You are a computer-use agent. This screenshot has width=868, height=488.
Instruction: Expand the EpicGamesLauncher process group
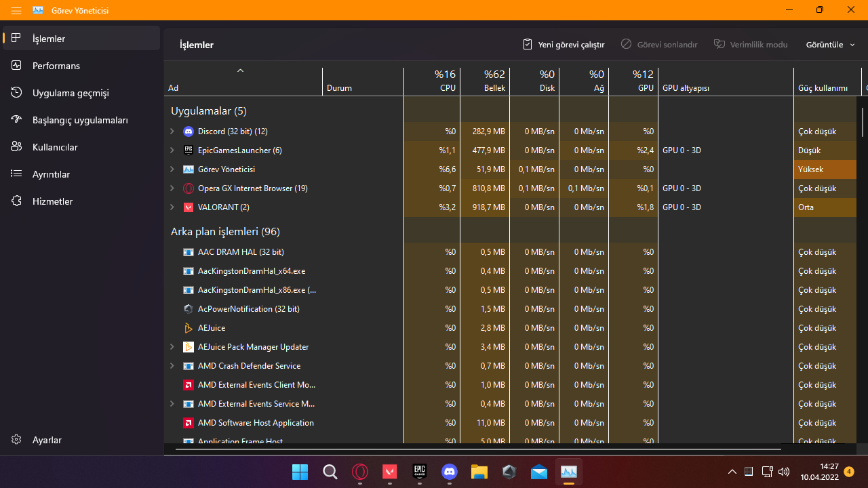click(172, 150)
